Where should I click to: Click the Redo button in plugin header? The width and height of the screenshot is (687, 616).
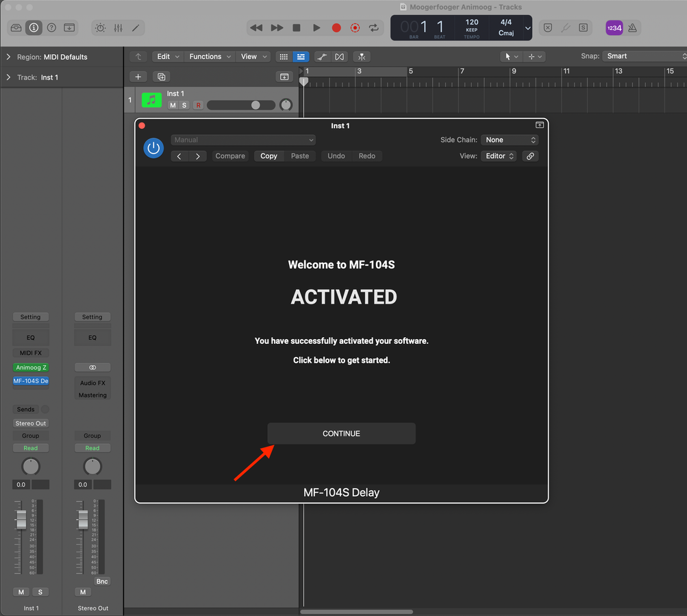coord(367,156)
